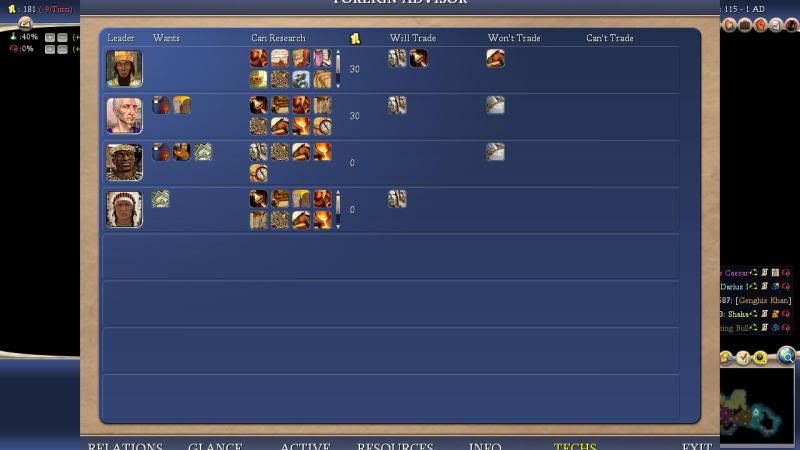800x450 pixels.
Task: Click the greyed tech Shaka won't trade
Action: tap(495, 152)
